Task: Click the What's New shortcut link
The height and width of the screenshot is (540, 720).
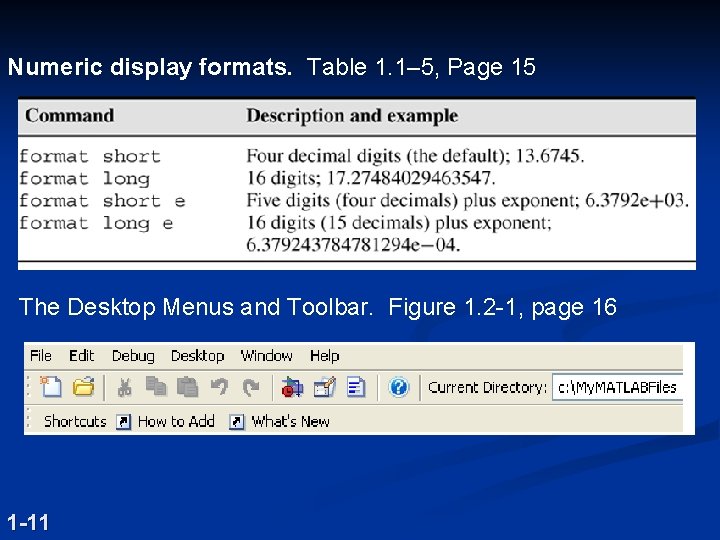Action: click(x=290, y=421)
